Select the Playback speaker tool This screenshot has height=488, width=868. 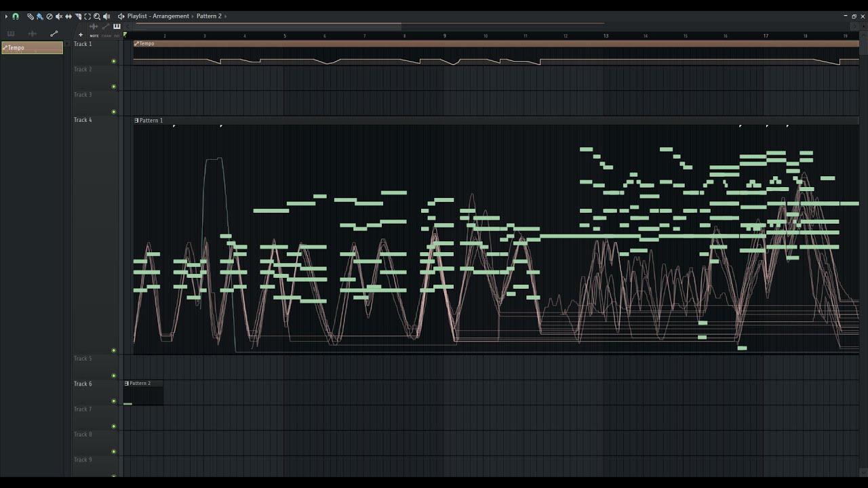tap(106, 16)
